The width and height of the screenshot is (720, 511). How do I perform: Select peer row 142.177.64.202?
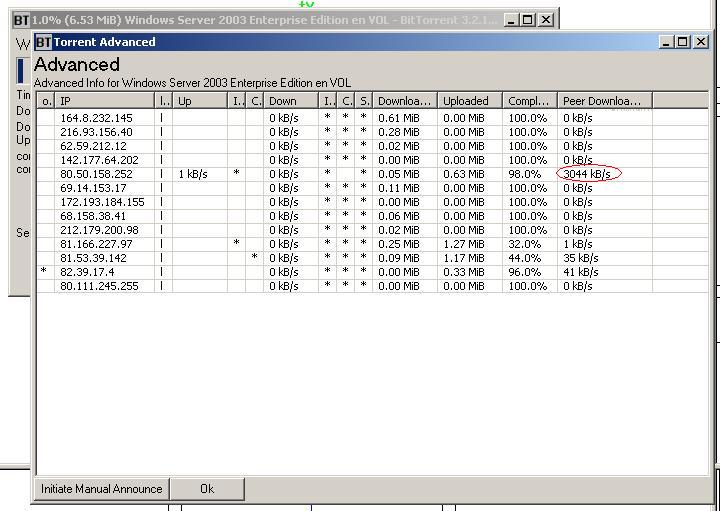pyautogui.click(x=372, y=160)
